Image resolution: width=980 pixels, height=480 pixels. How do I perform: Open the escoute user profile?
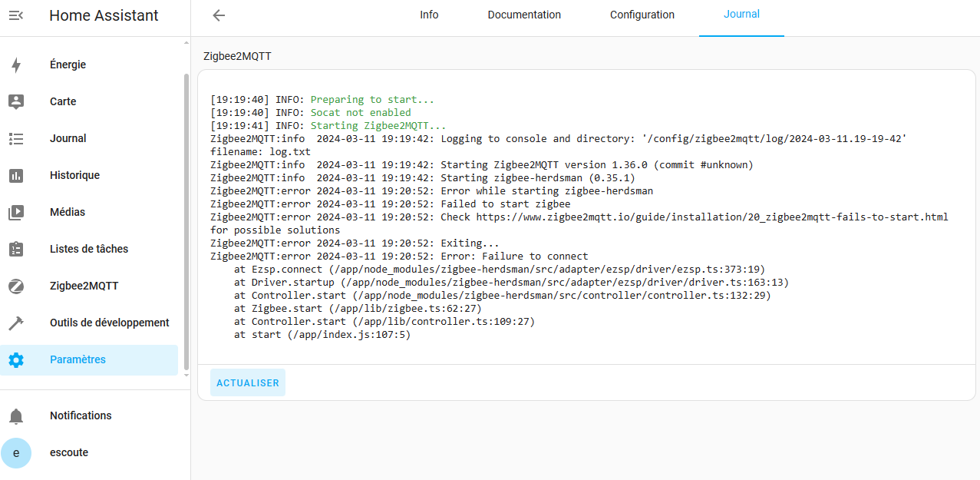pyautogui.click(x=89, y=453)
